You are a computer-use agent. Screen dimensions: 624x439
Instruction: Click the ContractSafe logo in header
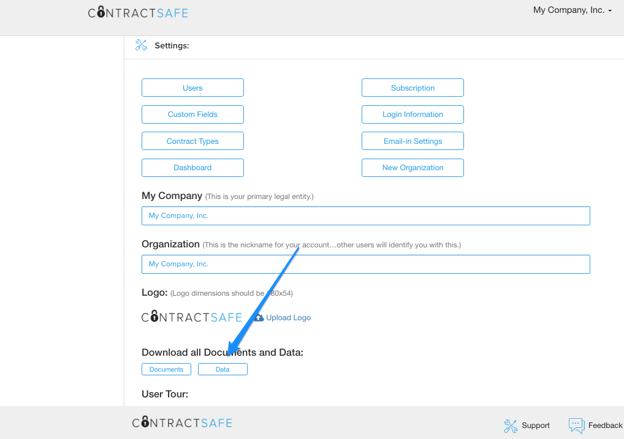click(x=138, y=13)
